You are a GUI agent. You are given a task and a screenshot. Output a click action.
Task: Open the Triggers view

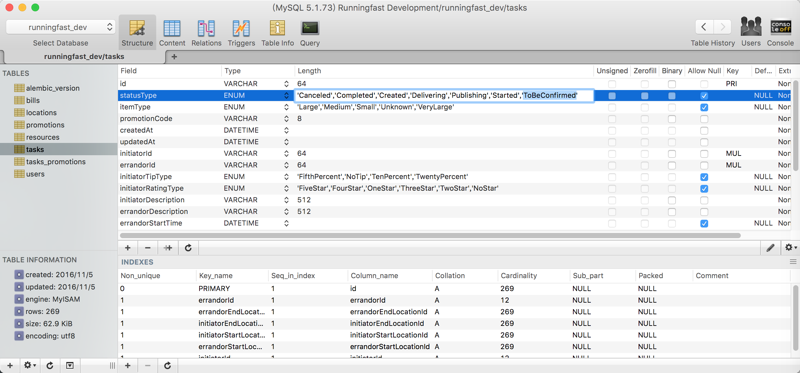pyautogui.click(x=241, y=33)
